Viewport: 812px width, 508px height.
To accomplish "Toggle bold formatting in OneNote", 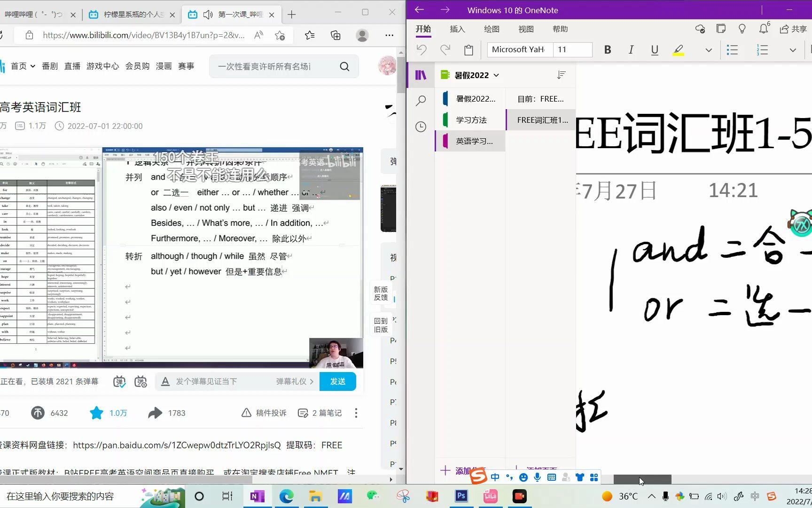I will coord(607,50).
